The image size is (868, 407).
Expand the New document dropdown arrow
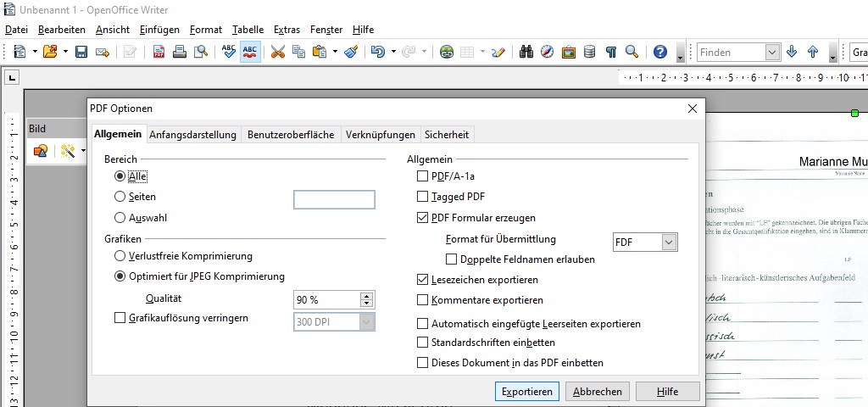34,52
